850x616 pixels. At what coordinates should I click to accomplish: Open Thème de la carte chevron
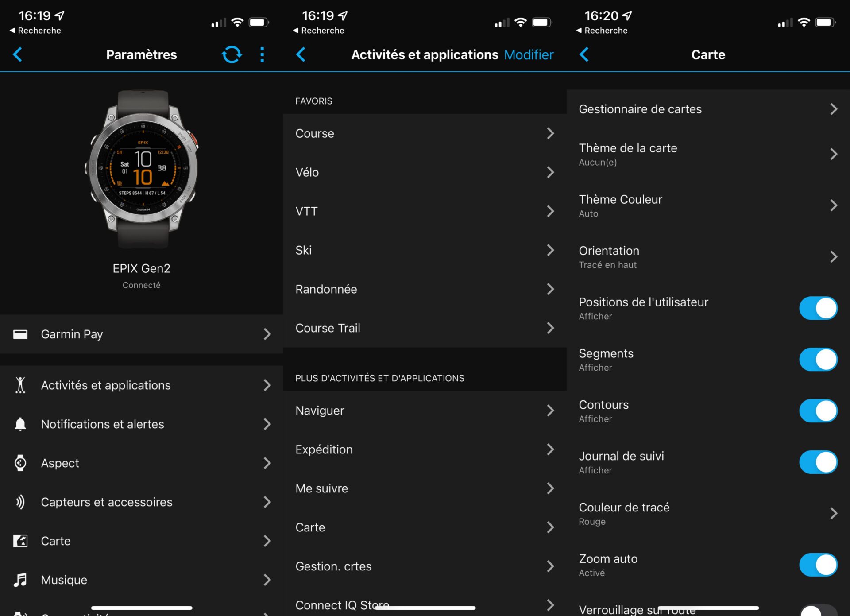(834, 154)
